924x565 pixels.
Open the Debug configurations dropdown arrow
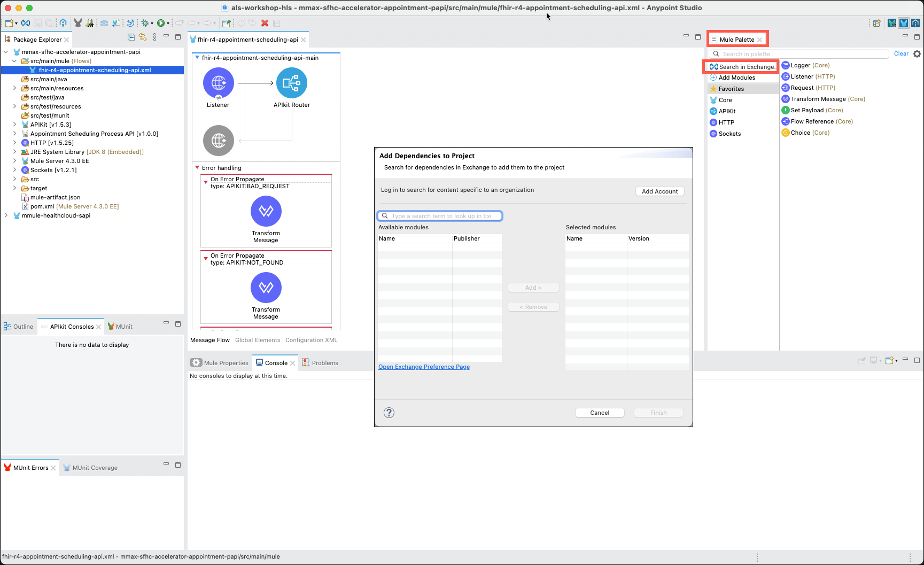pyautogui.click(x=152, y=24)
